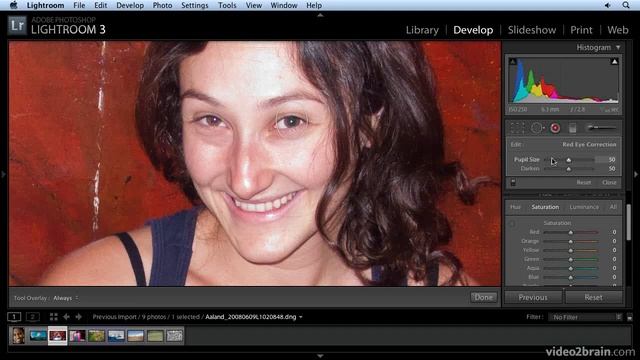The image size is (640, 360).
Task: Activate the Red Eye Correction tool
Action: (555, 128)
